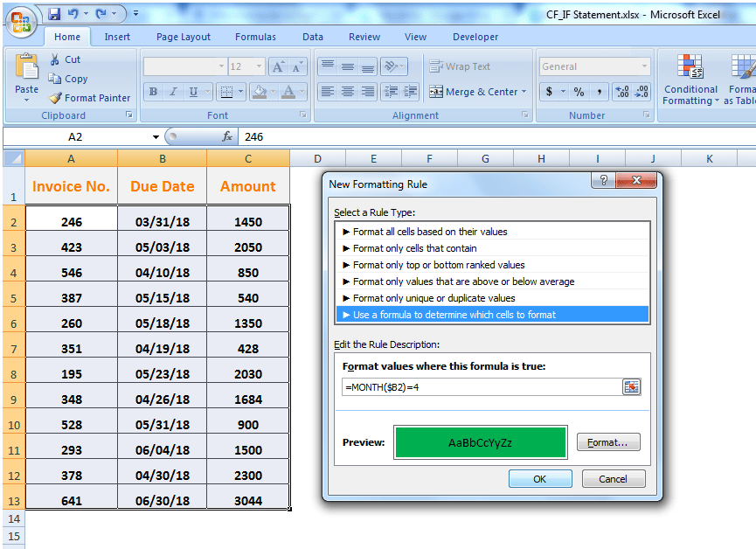Click the Format... button
756x549 pixels.
coord(607,442)
